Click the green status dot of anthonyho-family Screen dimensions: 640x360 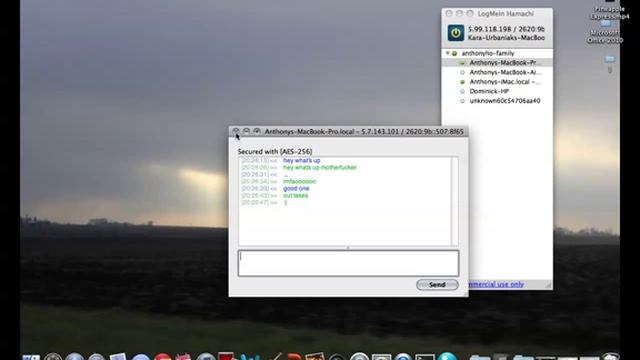[454, 53]
